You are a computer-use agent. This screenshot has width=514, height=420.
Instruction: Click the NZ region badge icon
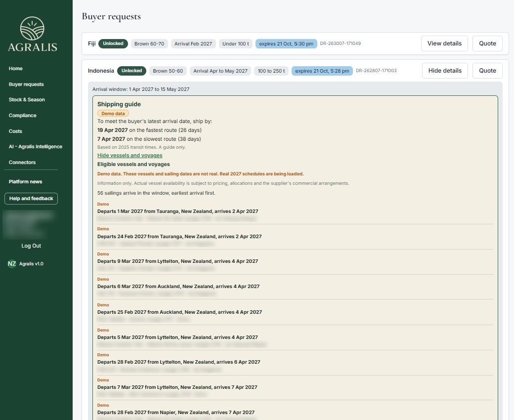[12, 264]
